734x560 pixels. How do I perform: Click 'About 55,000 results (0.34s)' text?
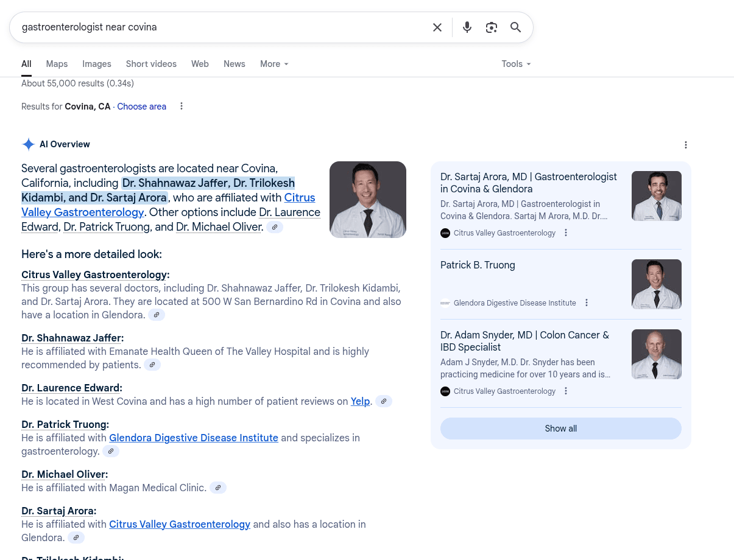coord(77,83)
